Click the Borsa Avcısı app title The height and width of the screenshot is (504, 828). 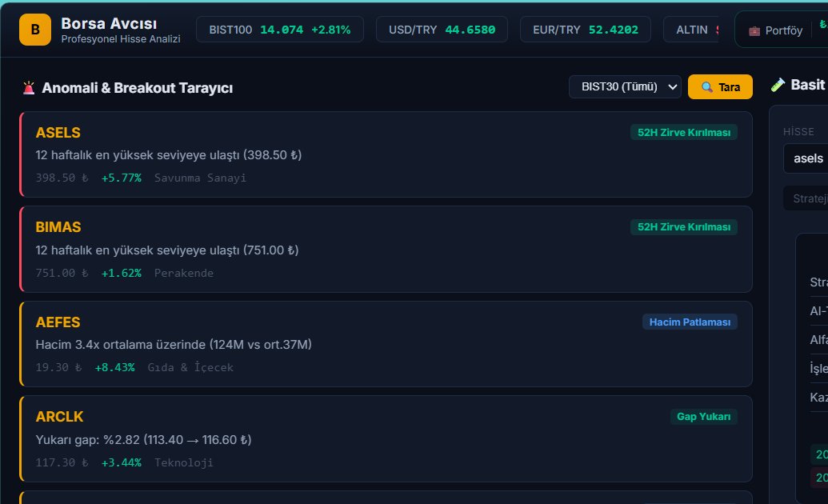tap(109, 24)
